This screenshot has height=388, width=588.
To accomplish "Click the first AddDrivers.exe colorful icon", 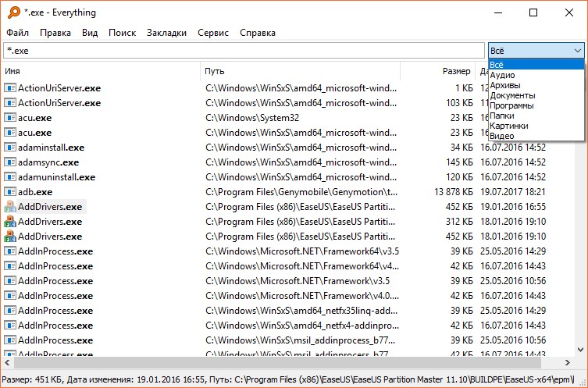I will tap(10, 207).
